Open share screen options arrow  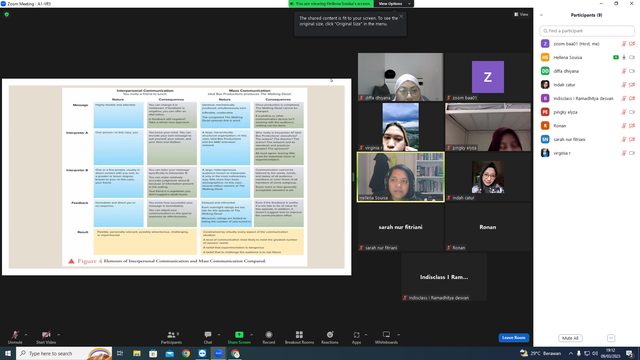coord(251,335)
